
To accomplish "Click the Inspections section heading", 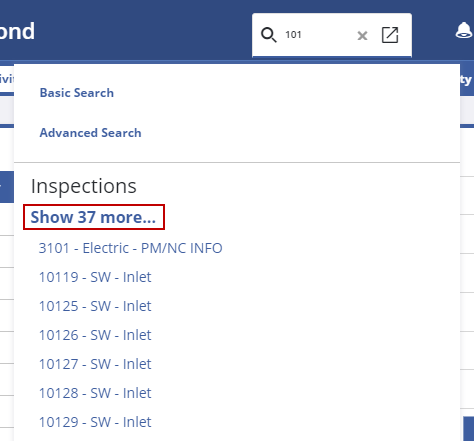I will (84, 186).
